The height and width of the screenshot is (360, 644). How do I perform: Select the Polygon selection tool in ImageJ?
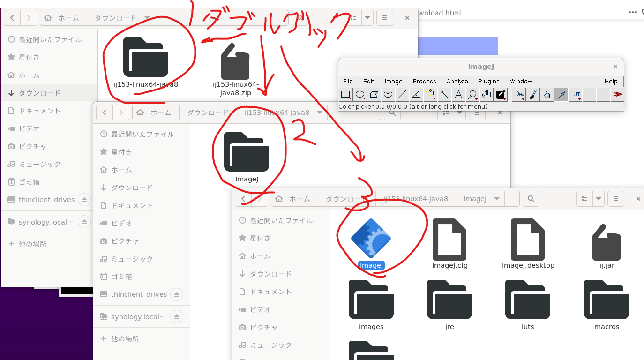[374, 95]
